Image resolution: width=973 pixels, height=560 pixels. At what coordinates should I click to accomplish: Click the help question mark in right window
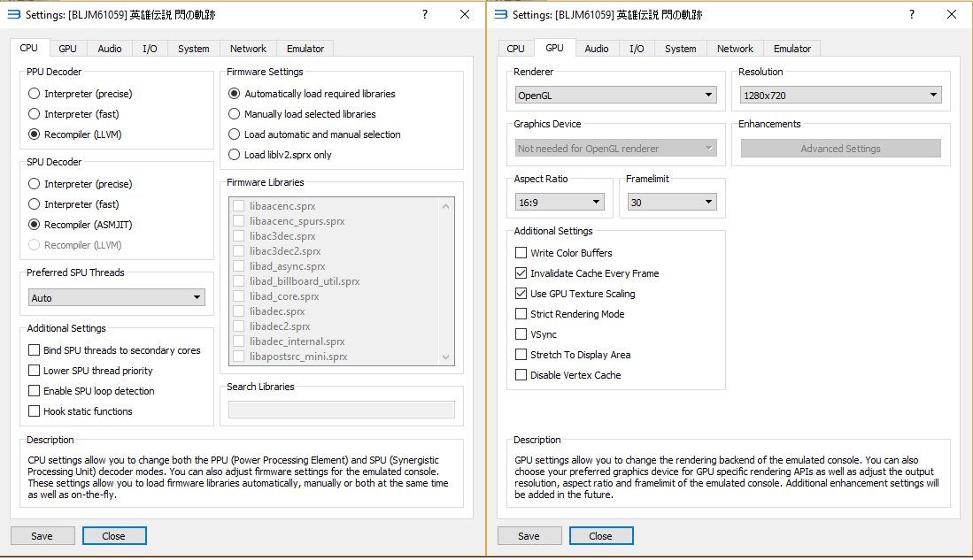coord(911,15)
